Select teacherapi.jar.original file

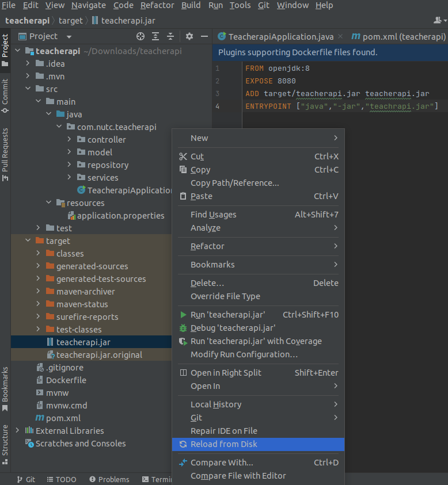point(99,355)
